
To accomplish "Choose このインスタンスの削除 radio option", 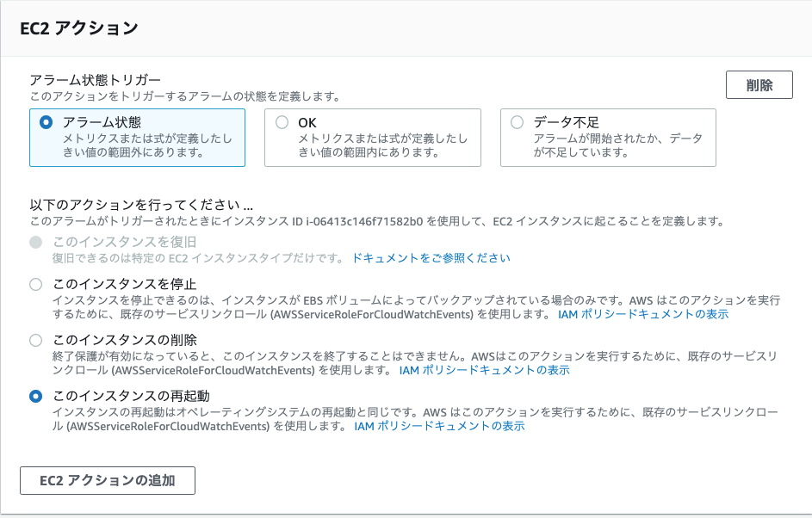I will (35, 340).
